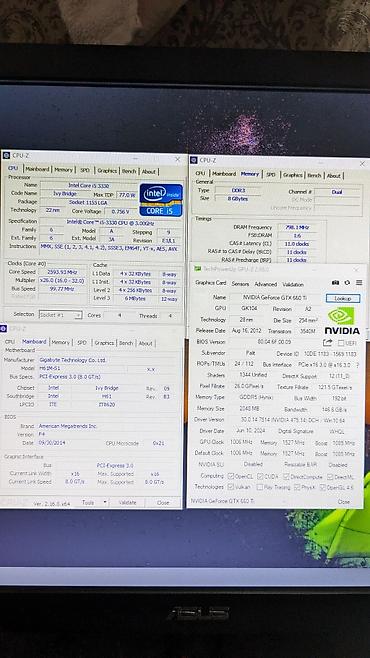Image resolution: width=370 pixels, height=658 pixels.
Task: Toggle the PhysX checkbox
Action: click(x=297, y=487)
